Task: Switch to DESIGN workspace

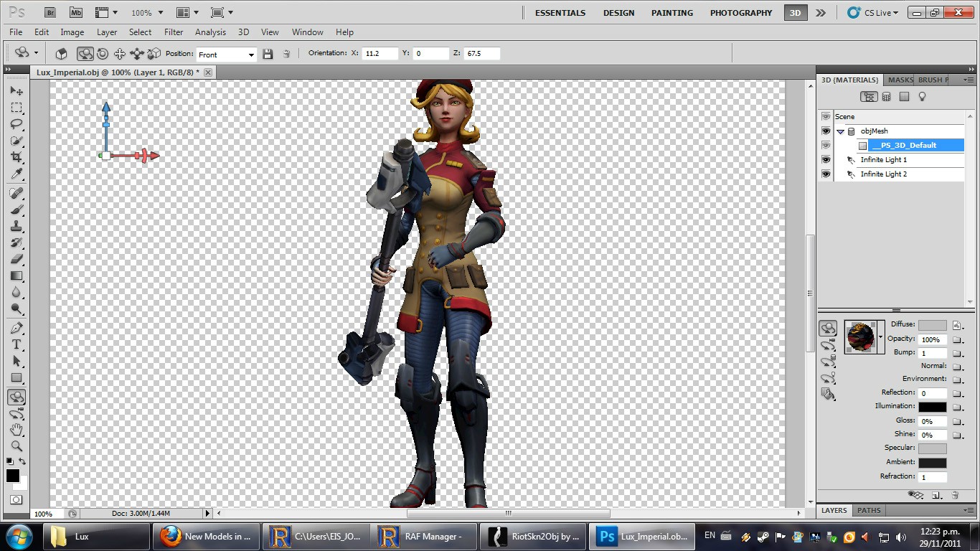Action: pyautogui.click(x=618, y=13)
